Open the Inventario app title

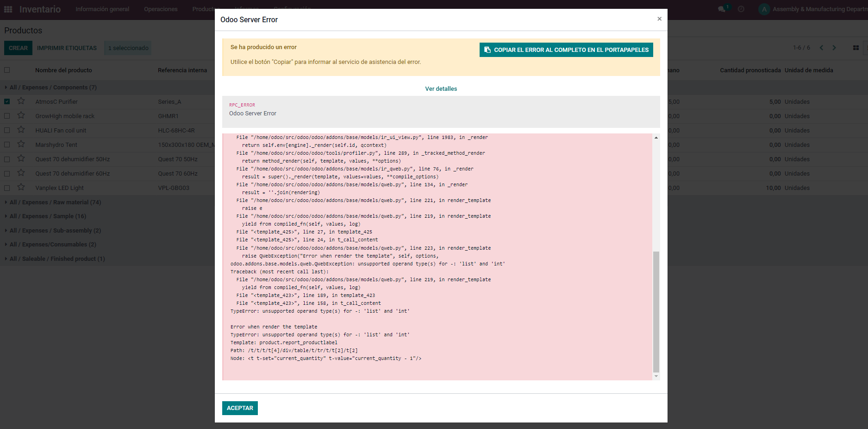pyautogui.click(x=40, y=9)
